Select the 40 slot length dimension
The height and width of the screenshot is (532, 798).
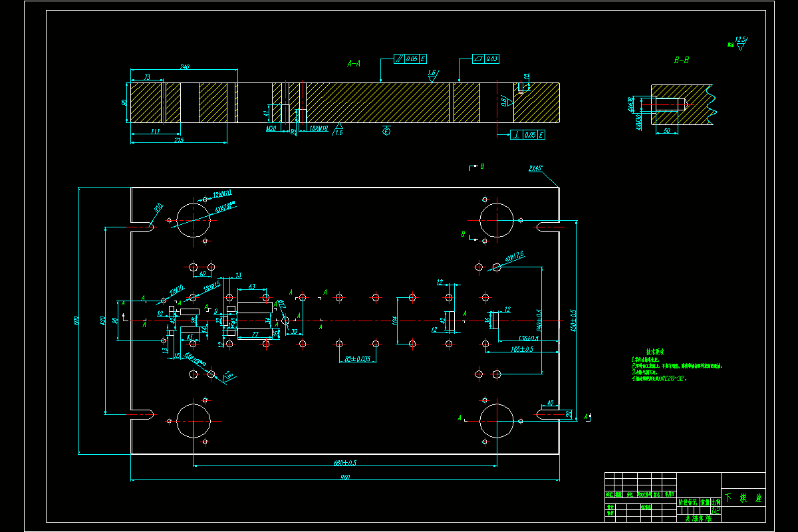coord(550,403)
